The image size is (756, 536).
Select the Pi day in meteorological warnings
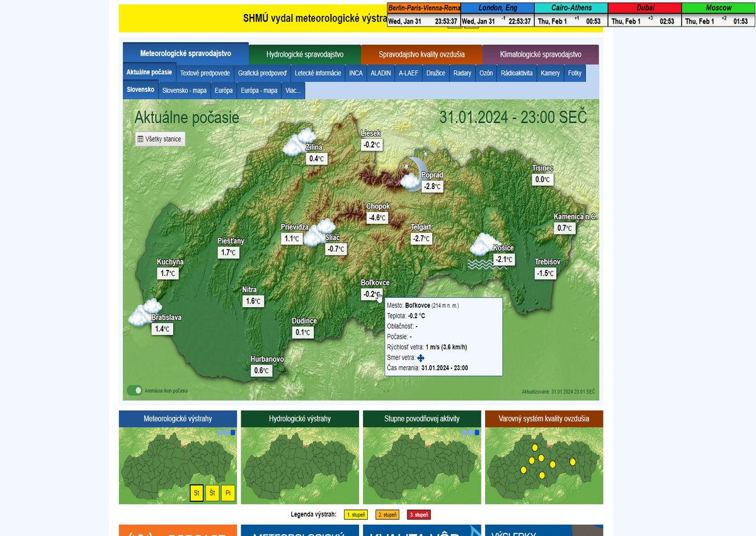coord(228,493)
